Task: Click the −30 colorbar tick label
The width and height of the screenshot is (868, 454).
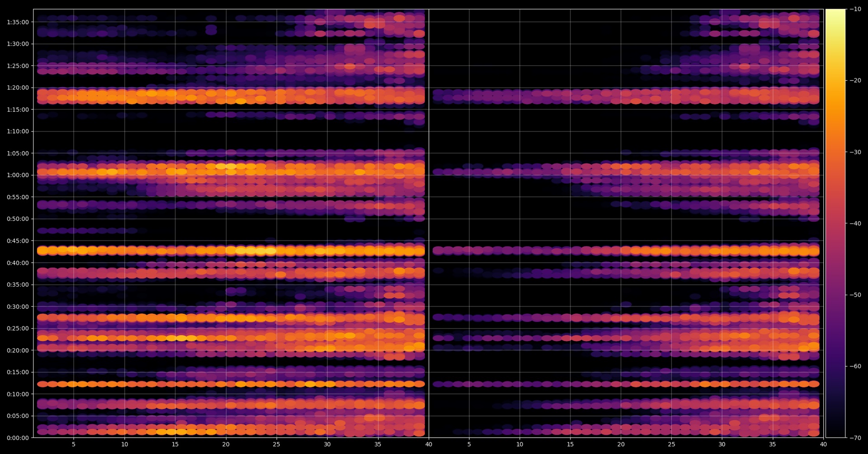Action: point(855,152)
